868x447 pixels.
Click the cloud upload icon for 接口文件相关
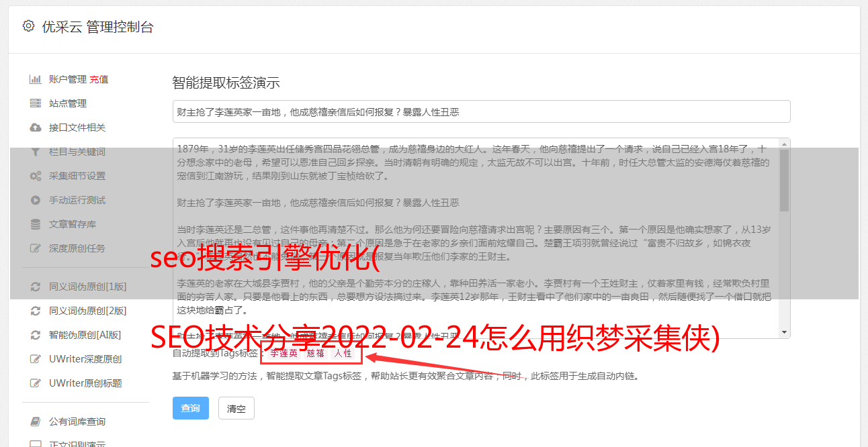tap(36, 128)
